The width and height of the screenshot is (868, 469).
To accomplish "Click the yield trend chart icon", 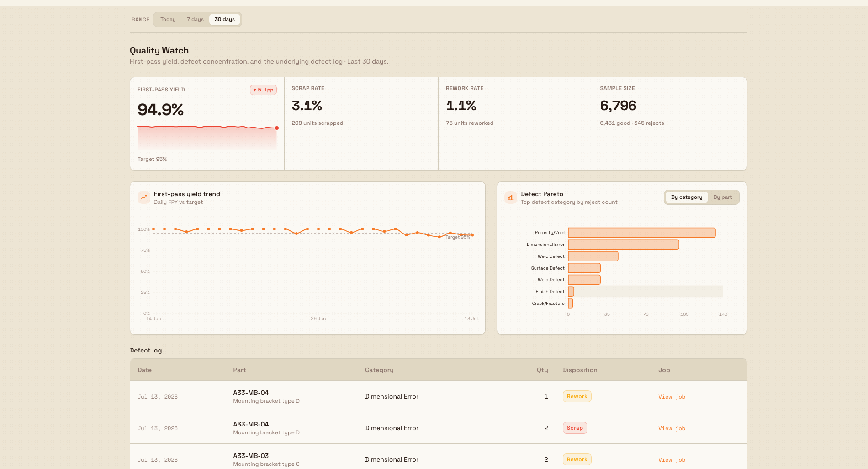I will point(144,197).
